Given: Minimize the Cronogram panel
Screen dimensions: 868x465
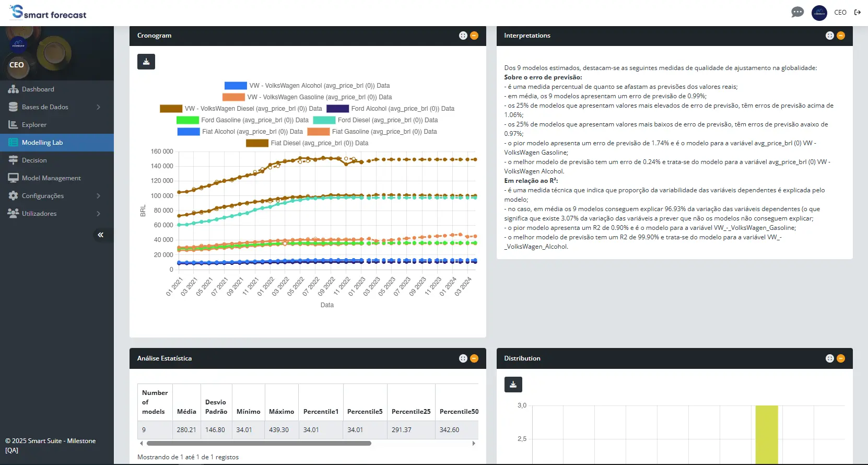Looking at the screenshot, I should tap(474, 36).
